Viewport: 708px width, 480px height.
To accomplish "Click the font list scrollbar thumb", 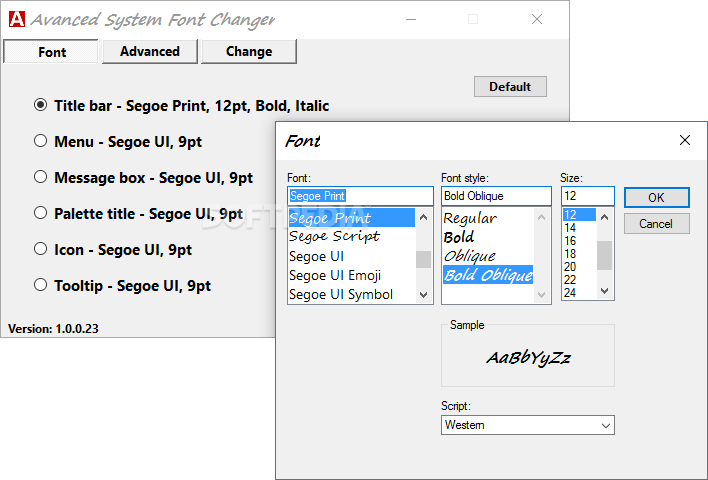I will tap(424, 259).
